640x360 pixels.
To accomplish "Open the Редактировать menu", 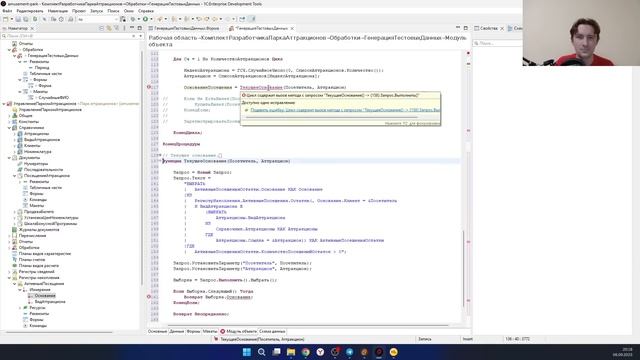I will tap(30, 11).
